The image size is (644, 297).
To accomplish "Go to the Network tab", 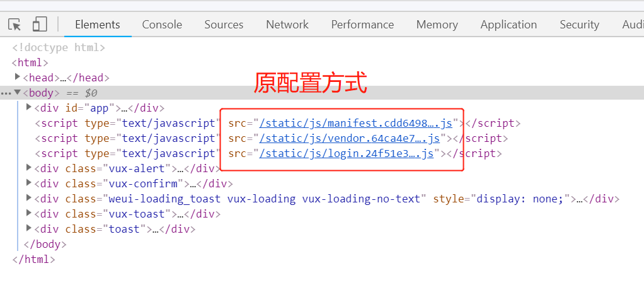I will tap(287, 25).
